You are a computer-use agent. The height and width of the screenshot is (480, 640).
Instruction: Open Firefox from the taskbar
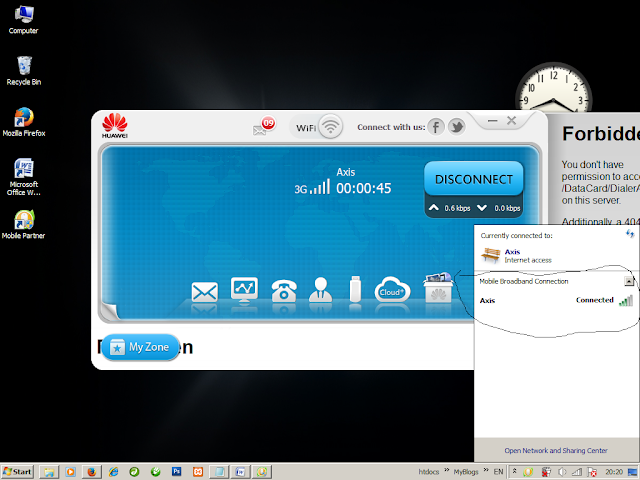(92, 472)
